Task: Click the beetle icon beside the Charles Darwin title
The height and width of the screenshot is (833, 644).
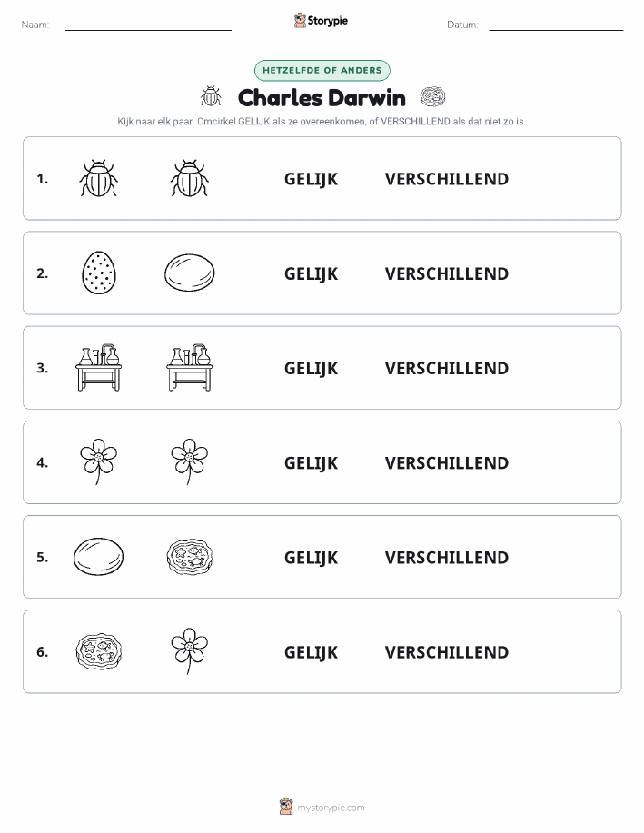Action: [211, 96]
